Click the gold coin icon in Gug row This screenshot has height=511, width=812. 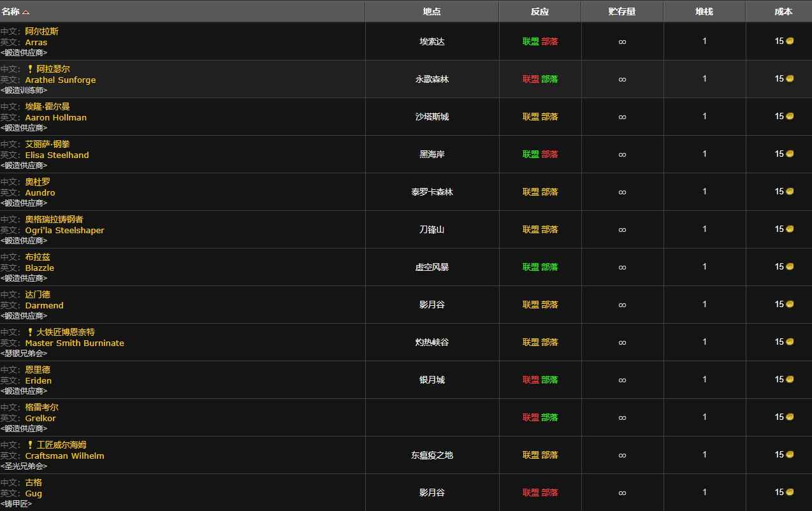[x=790, y=492]
